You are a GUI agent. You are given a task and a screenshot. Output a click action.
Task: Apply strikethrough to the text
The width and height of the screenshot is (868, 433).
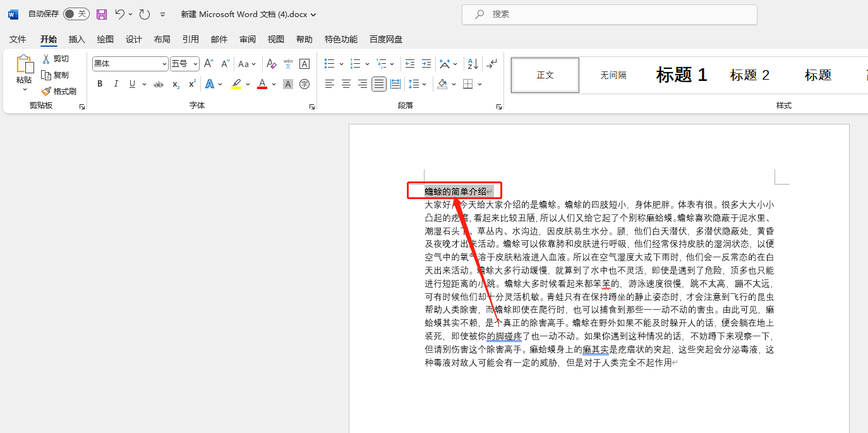pyautogui.click(x=158, y=83)
